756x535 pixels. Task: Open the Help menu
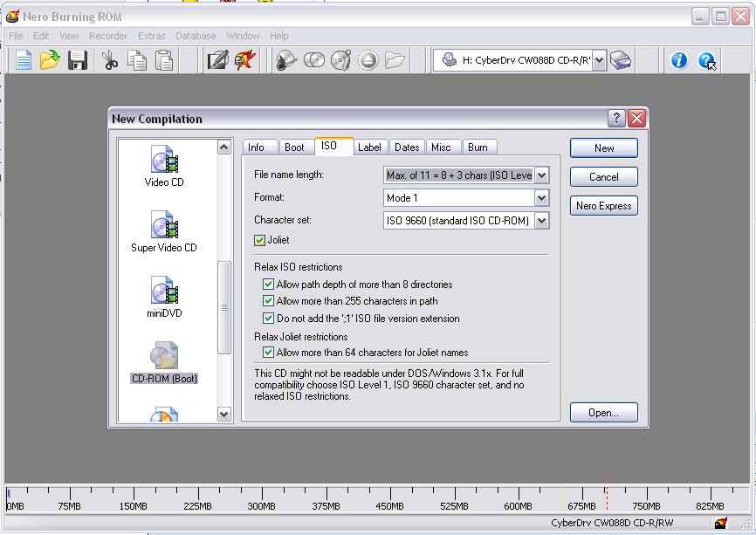click(x=278, y=36)
